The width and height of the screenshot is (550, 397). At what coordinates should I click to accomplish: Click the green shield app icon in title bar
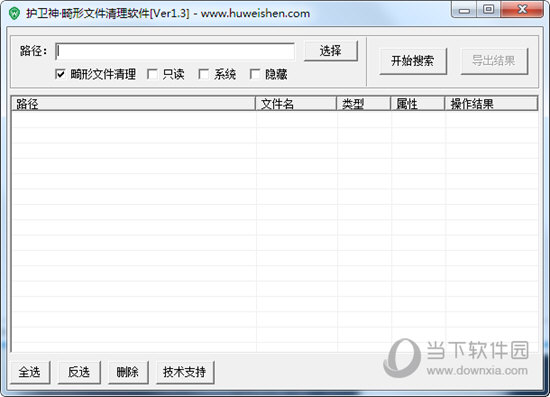pyautogui.click(x=14, y=14)
